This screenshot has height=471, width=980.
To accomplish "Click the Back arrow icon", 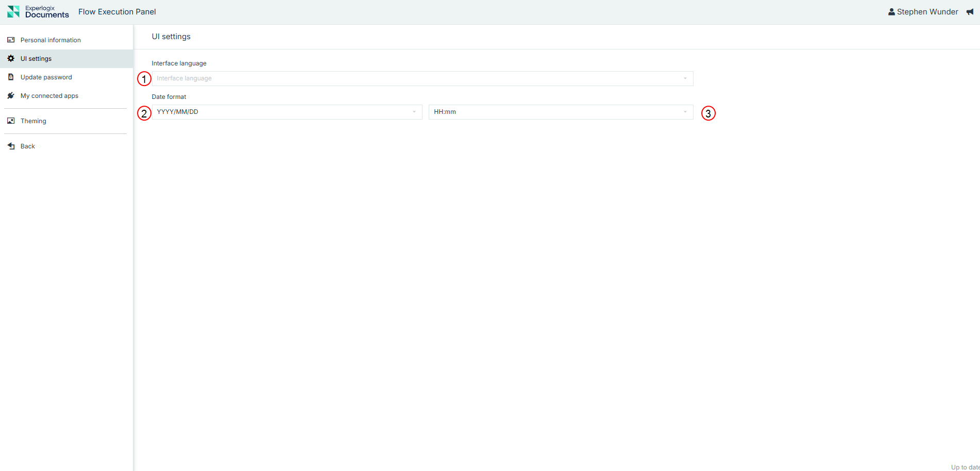I will tap(11, 146).
